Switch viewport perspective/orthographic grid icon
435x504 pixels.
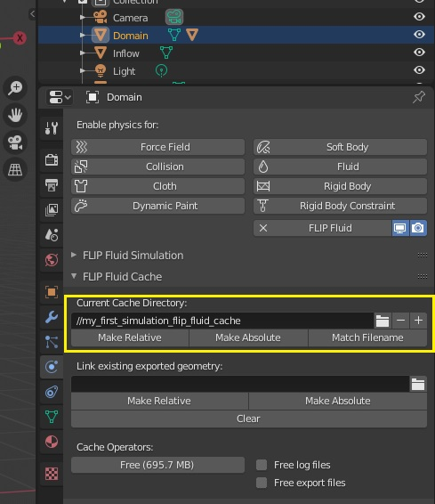tap(15, 169)
